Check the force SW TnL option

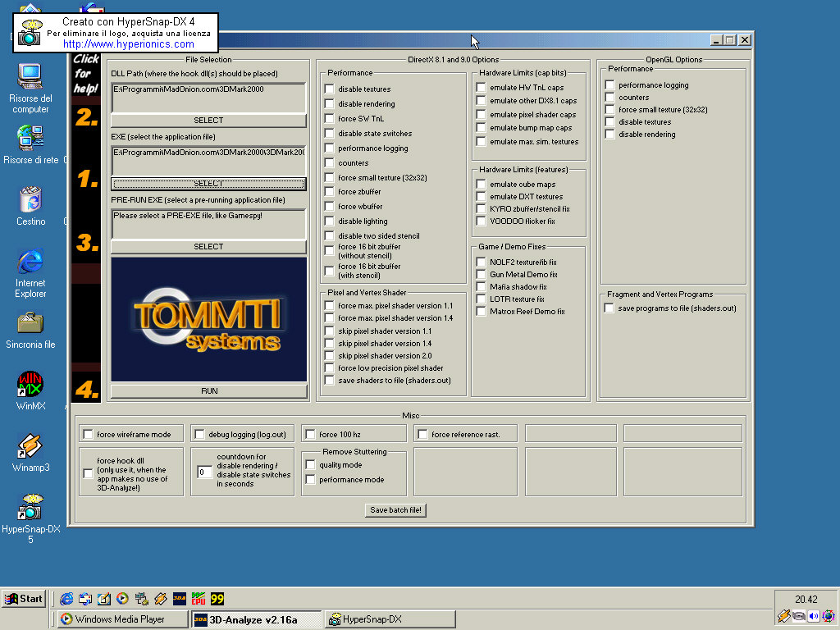point(330,118)
